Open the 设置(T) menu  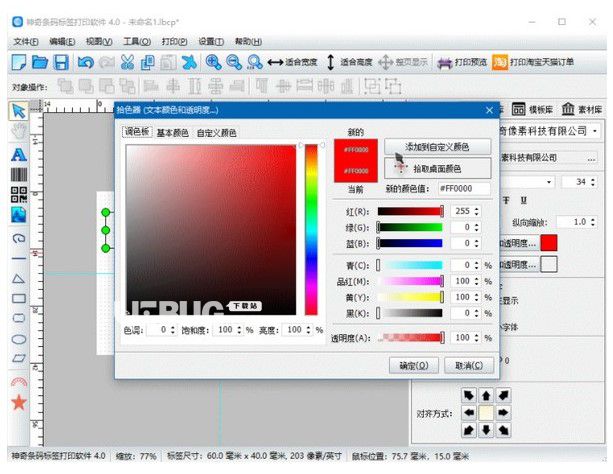211,41
